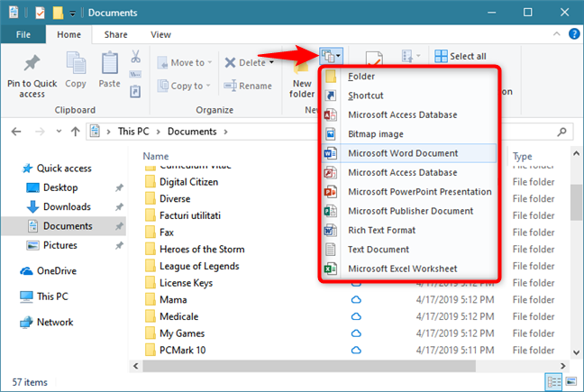
Task: Click Select all button
Action: [x=461, y=56]
